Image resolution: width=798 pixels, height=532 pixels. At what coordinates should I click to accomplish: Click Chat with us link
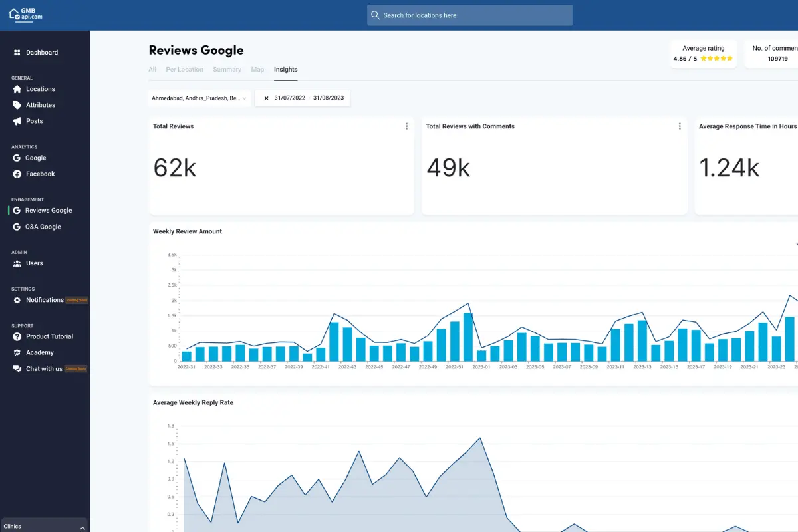click(44, 369)
